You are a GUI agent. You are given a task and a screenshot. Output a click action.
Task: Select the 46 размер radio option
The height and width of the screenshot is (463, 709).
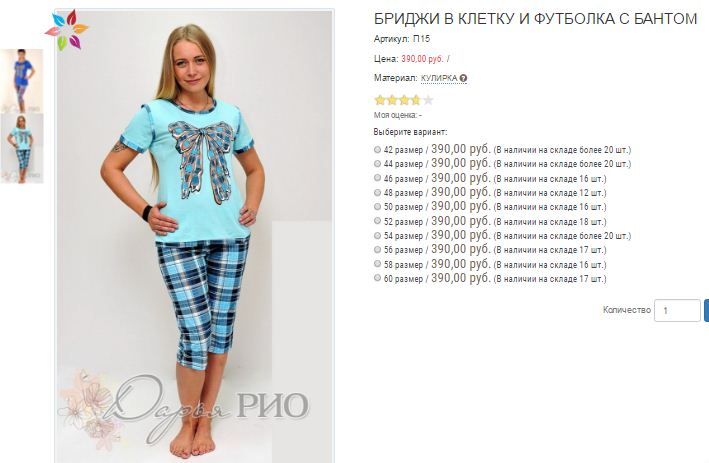(378, 178)
